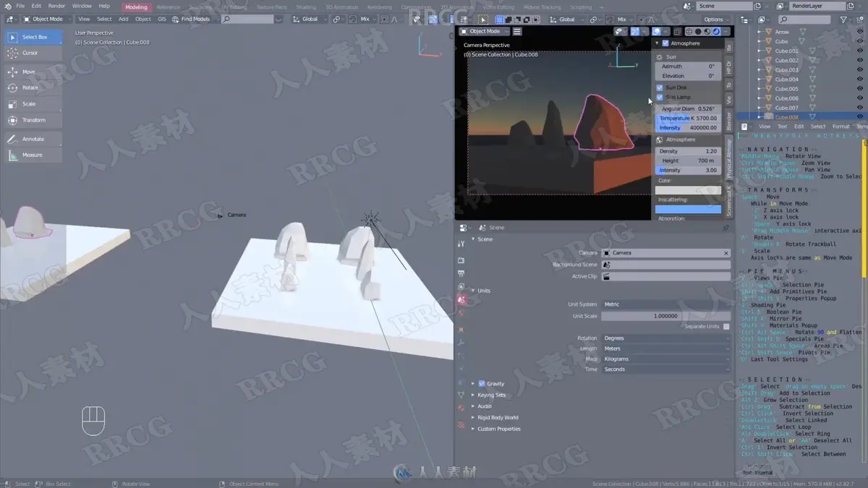Open the Format menu in text editor
The width and height of the screenshot is (868, 488).
point(841,127)
